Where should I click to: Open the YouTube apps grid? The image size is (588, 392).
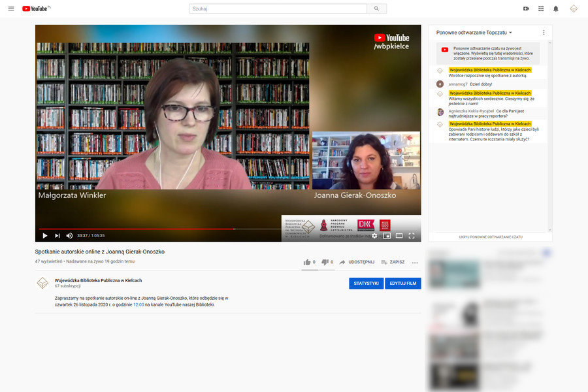(x=541, y=8)
